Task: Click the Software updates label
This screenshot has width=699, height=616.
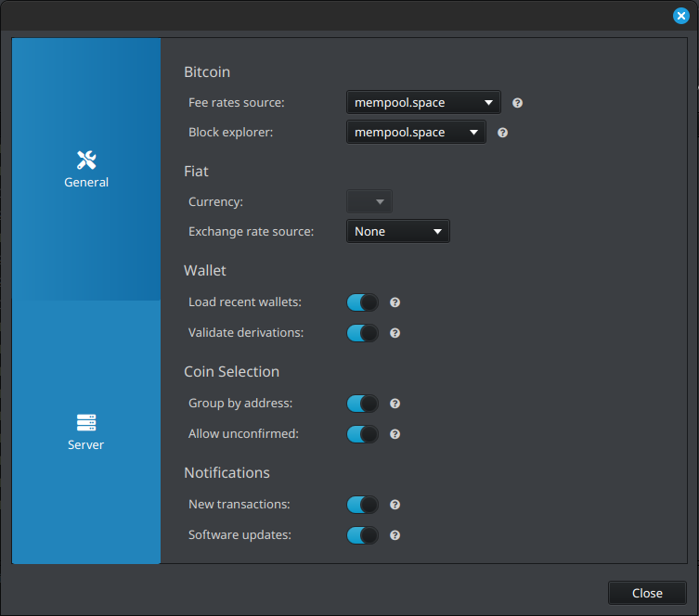Action: (239, 535)
